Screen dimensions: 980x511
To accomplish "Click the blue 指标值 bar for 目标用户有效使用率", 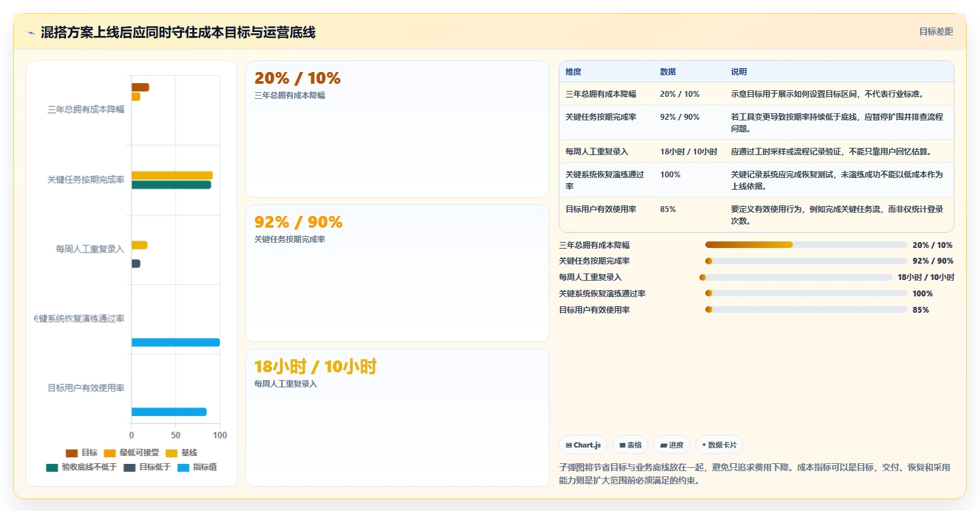I will [169, 412].
